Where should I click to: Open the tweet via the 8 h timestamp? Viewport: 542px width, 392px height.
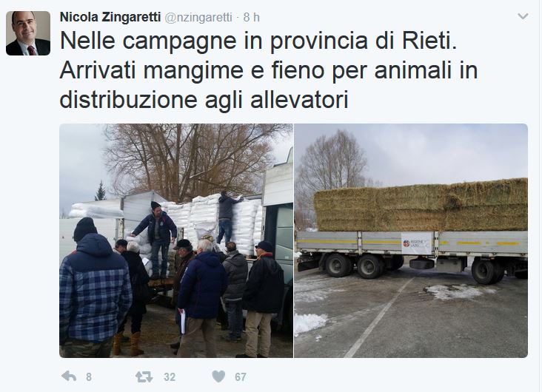(251, 17)
